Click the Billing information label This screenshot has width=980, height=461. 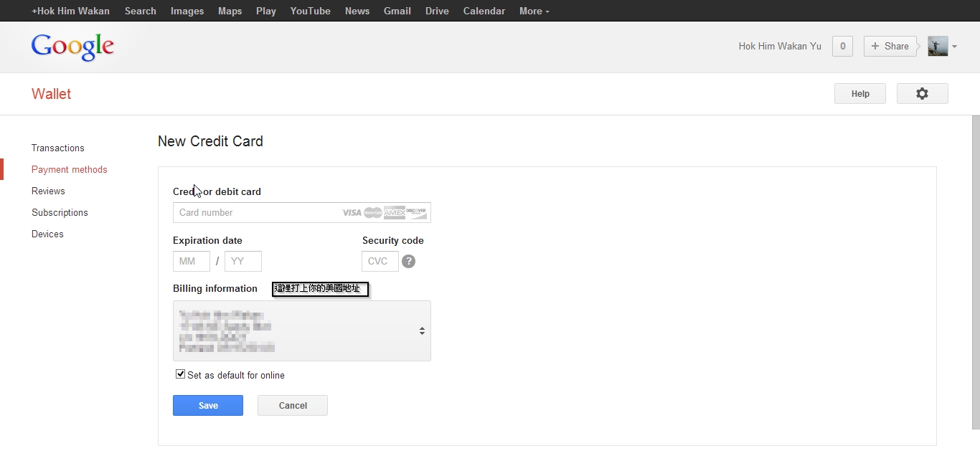tap(215, 288)
